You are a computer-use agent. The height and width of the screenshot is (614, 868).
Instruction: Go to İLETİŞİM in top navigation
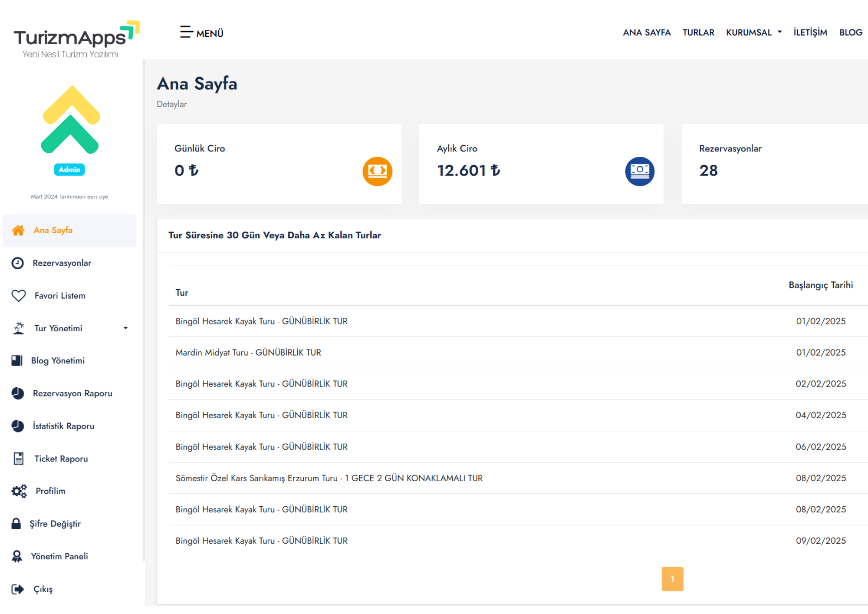click(810, 33)
